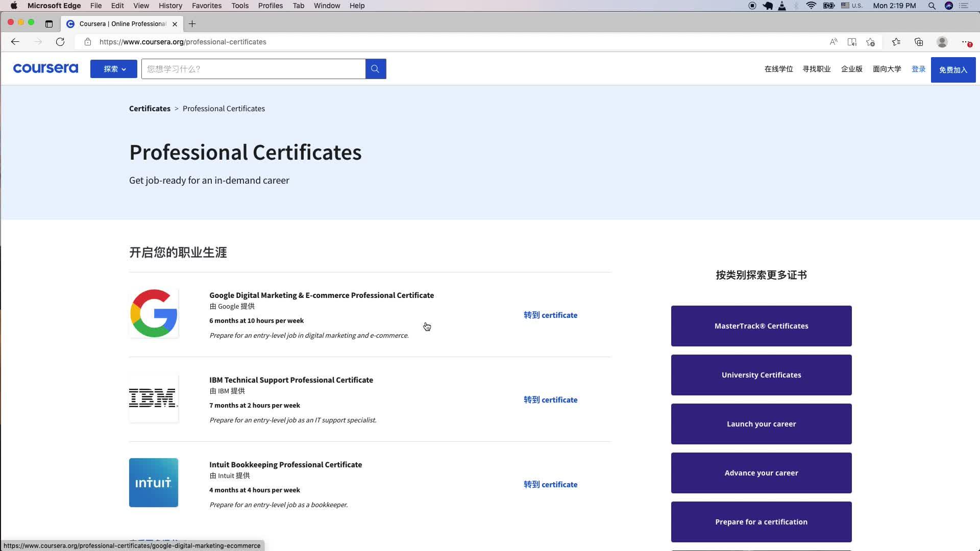The height and width of the screenshot is (551, 980).
Task: Click 转到 certificate for Google
Action: 550,315
